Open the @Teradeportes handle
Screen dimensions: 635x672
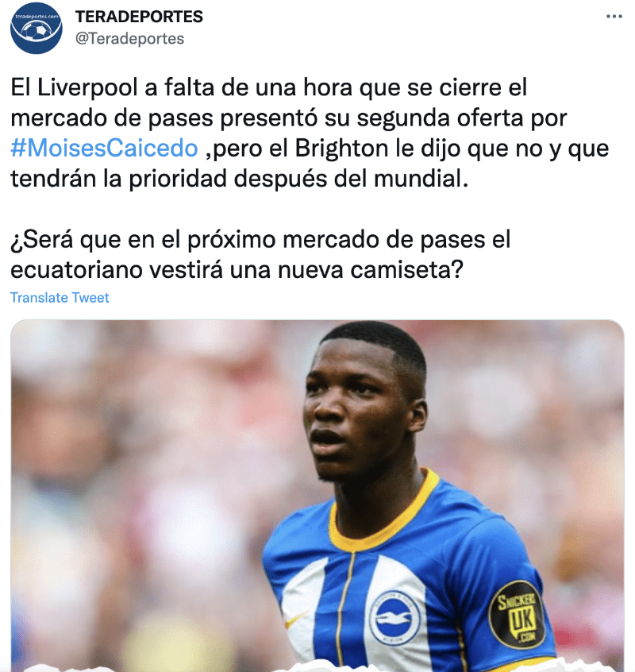point(129,39)
